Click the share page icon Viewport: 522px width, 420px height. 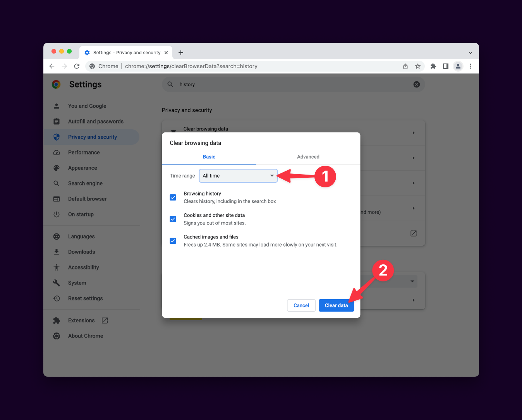[405, 66]
